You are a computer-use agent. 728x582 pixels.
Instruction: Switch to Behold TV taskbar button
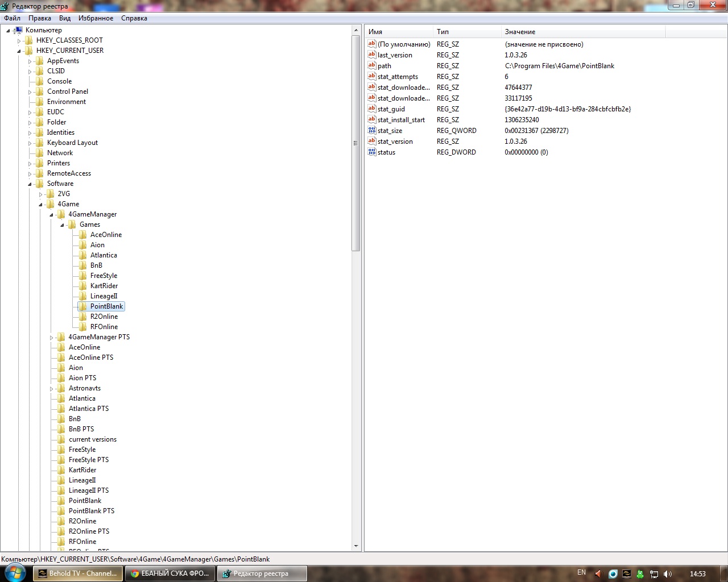pyautogui.click(x=77, y=573)
